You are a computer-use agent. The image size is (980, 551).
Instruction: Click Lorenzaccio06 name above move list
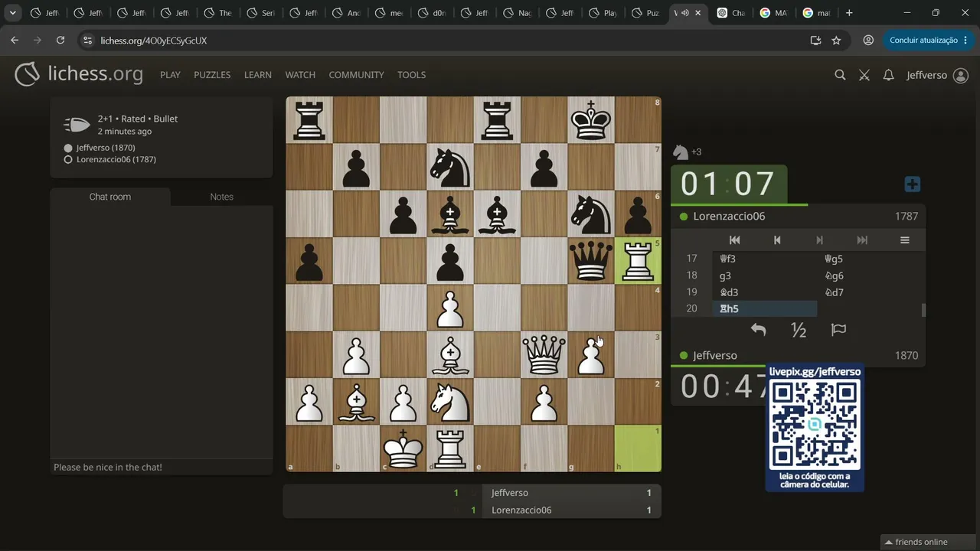pos(729,217)
